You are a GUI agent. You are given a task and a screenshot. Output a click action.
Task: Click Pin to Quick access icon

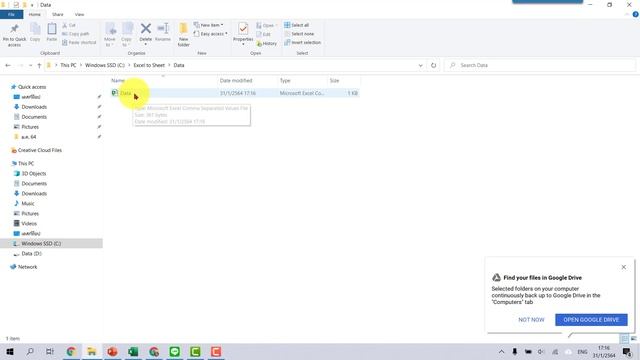click(x=14, y=29)
